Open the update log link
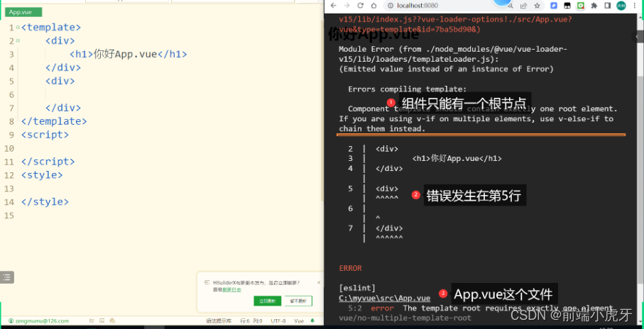 pyautogui.click(x=231, y=289)
